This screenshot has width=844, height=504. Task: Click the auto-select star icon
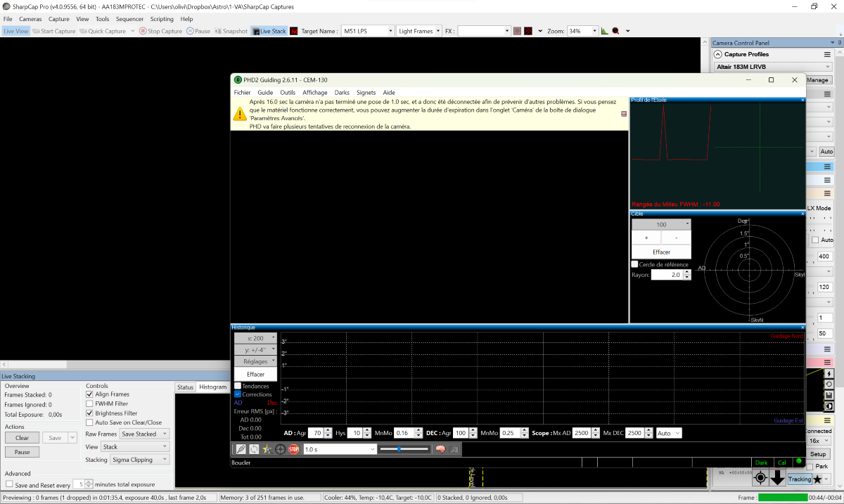coord(267,449)
